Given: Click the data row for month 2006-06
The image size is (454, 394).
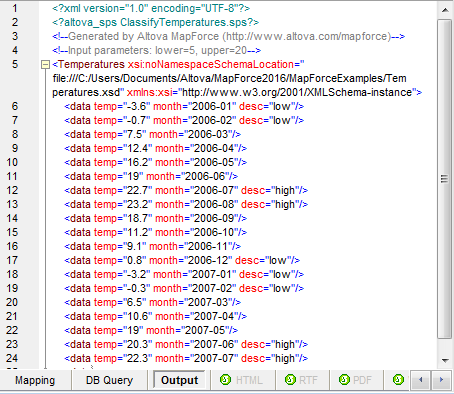Looking at the screenshot, I should coord(151,176).
